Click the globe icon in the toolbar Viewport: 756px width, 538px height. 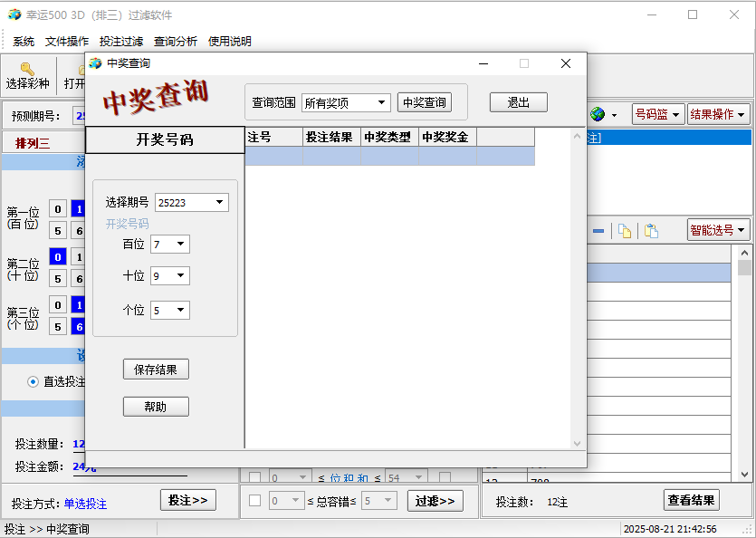pos(598,114)
